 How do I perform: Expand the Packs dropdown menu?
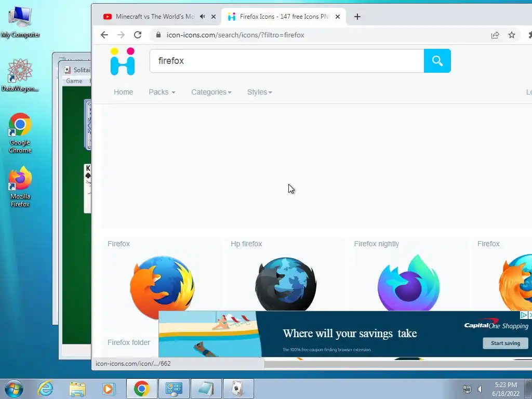click(x=162, y=92)
